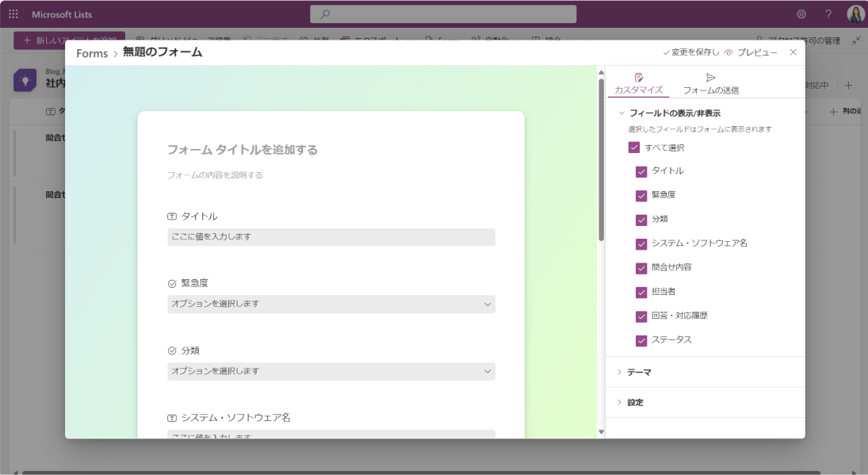Open the user profile avatar
Viewport: 868px width, 475px height.
click(x=855, y=13)
